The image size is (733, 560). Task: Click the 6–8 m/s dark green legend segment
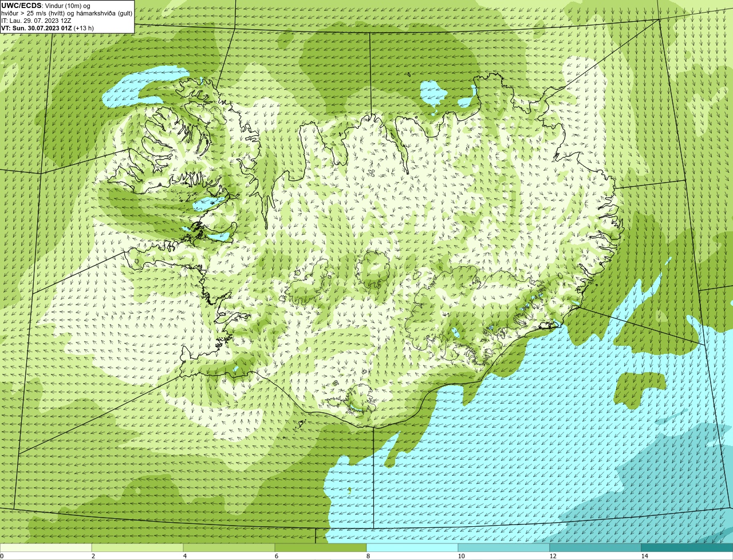321,547
